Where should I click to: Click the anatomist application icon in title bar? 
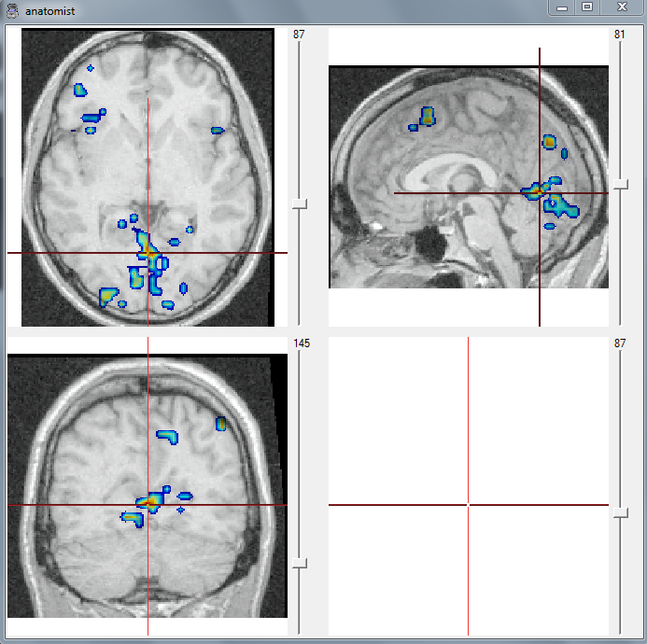(x=12, y=10)
